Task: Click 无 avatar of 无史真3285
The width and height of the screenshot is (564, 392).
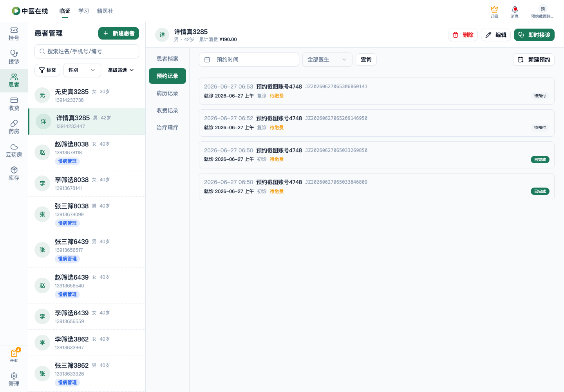Action: (42, 95)
